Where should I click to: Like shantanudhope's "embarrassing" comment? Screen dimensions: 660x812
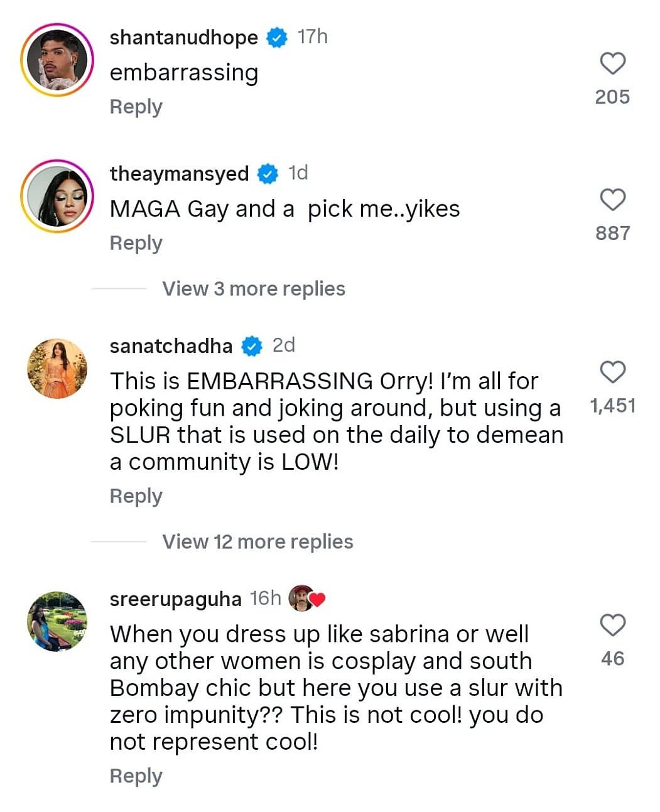(x=612, y=63)
